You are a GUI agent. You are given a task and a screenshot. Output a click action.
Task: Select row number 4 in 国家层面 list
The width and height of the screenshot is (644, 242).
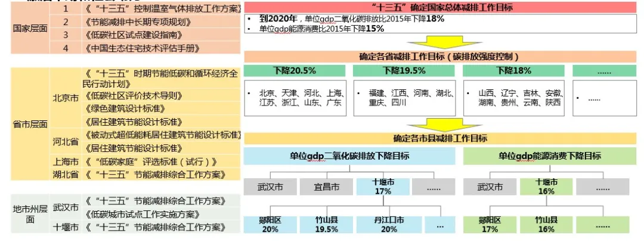tap(66, 48)
